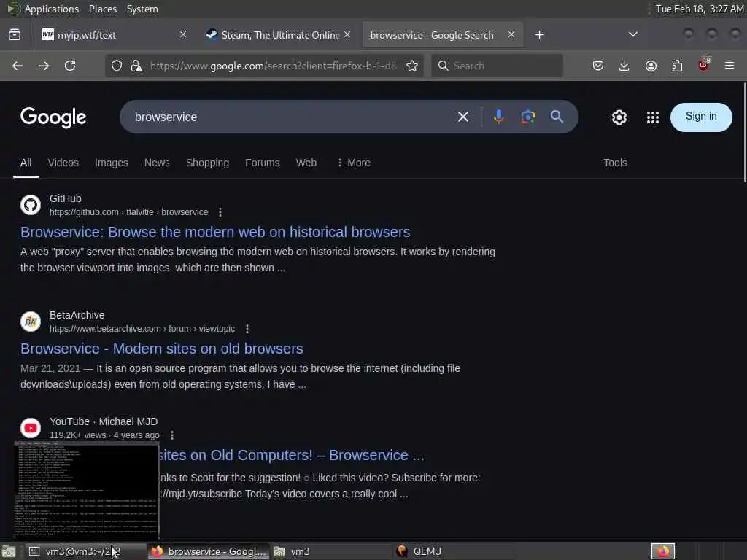The height and width of the screenshot is (560, 747).
Task: Select the Forums search filter
Action: pyautogui.click(x=263, y=163)
